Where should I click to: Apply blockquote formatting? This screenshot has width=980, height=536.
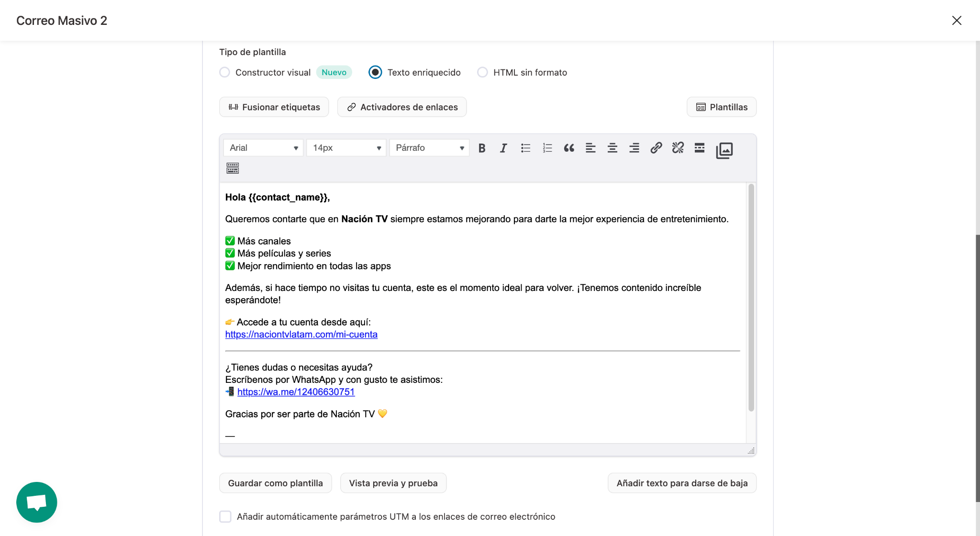(569, 148)
